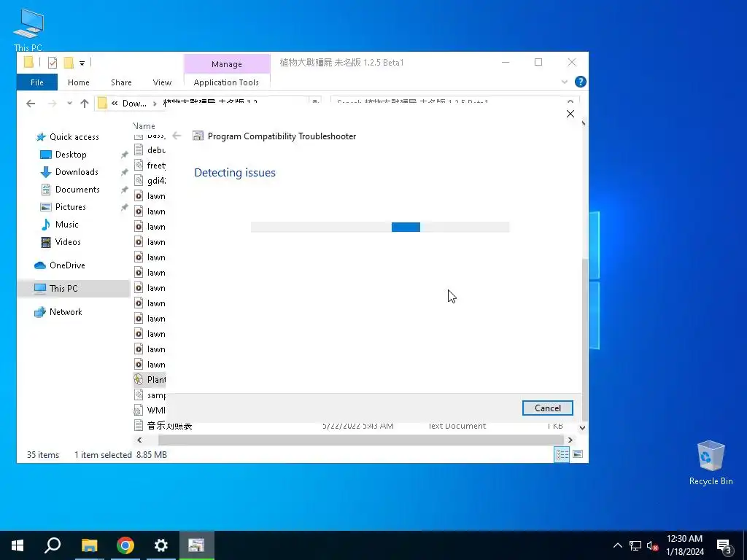This screenshot has height=560, width=747.
Task: Open recent locations dropdown arrow
Action: tap(69, 104)
